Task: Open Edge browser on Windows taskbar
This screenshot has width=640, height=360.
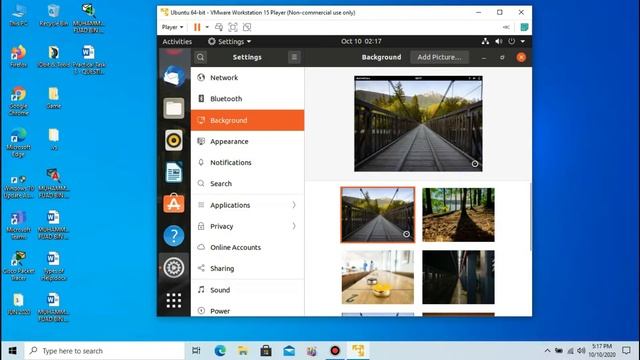Action: click(220, 351)
